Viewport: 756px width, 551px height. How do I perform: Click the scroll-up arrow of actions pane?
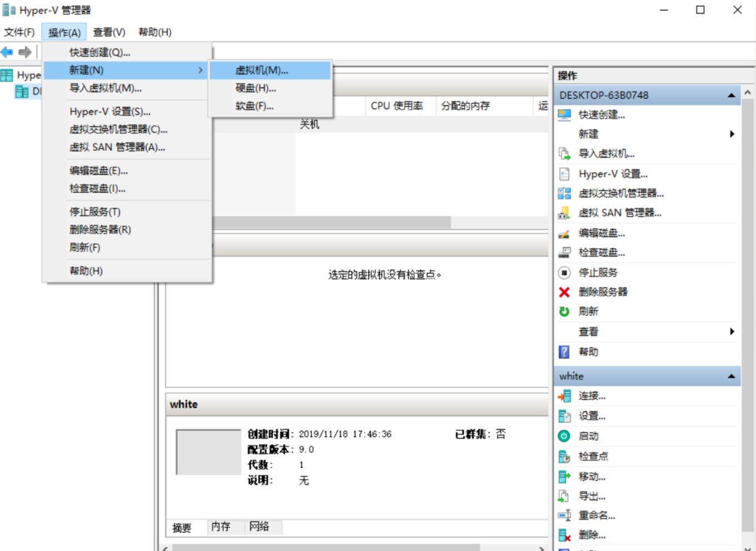[x=748, y=92]
